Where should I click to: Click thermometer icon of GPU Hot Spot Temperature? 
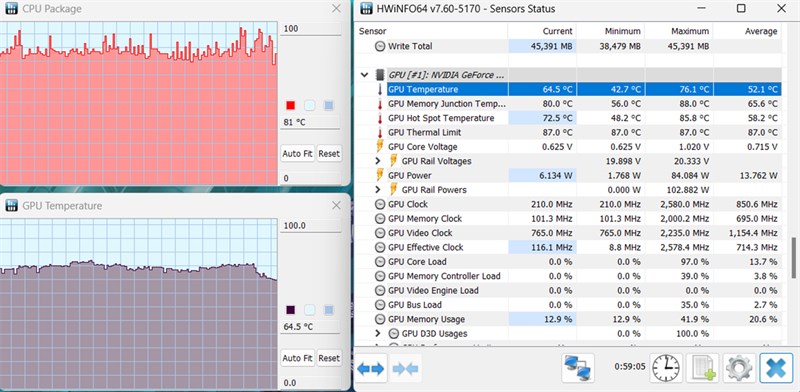tap(380, 118)
